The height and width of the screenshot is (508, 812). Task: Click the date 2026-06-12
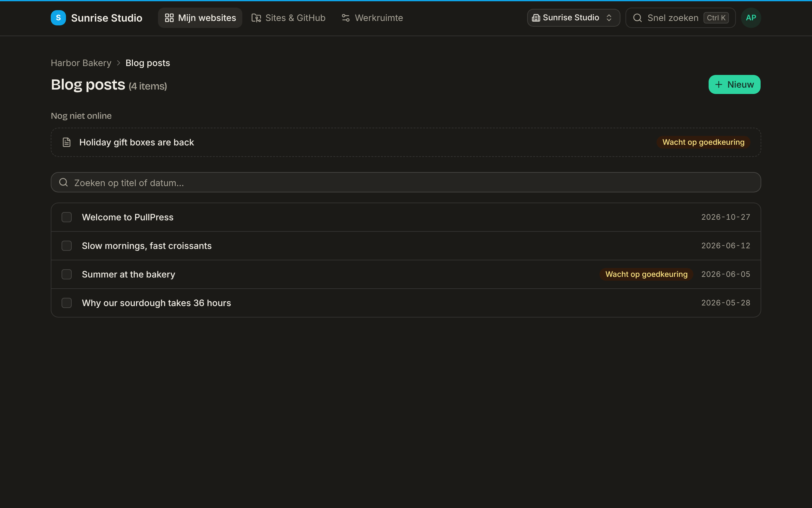[725, 246]
